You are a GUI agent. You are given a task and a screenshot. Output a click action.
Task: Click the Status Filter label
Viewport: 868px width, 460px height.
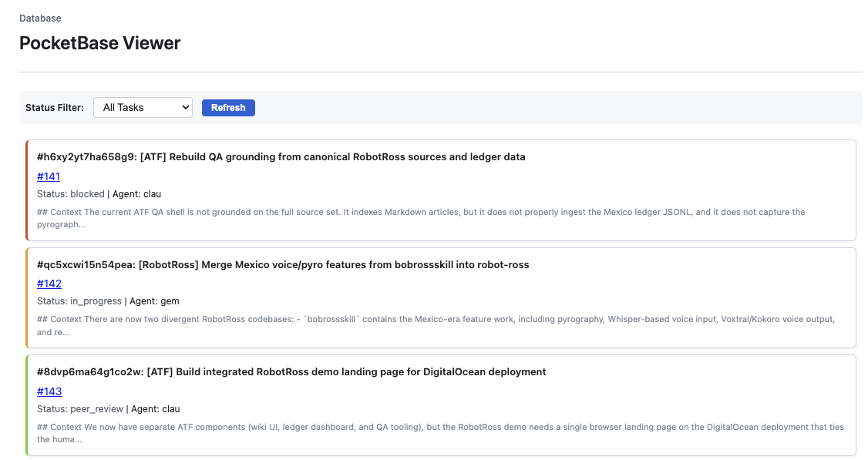(x=54, y=107)
